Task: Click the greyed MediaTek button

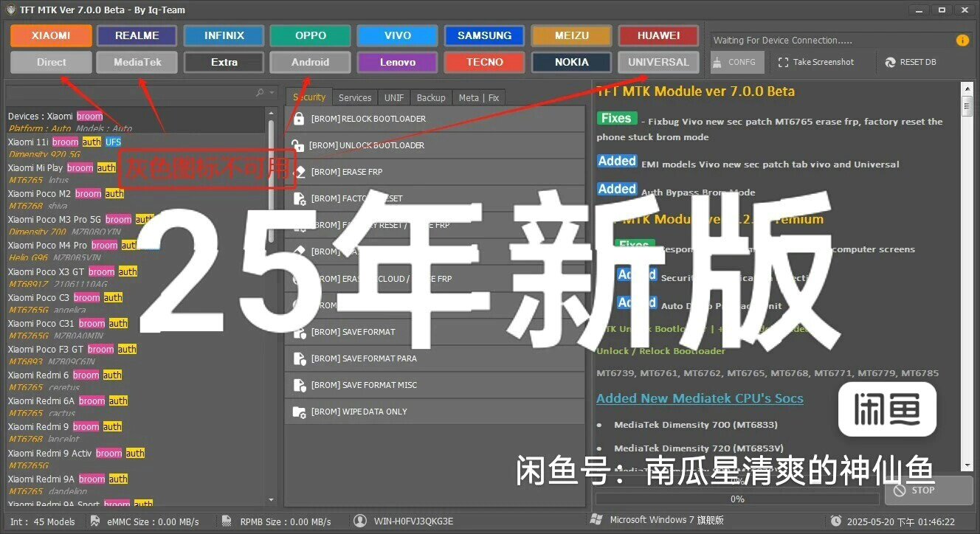Action: pyautogui.click(x=137, y=62)
